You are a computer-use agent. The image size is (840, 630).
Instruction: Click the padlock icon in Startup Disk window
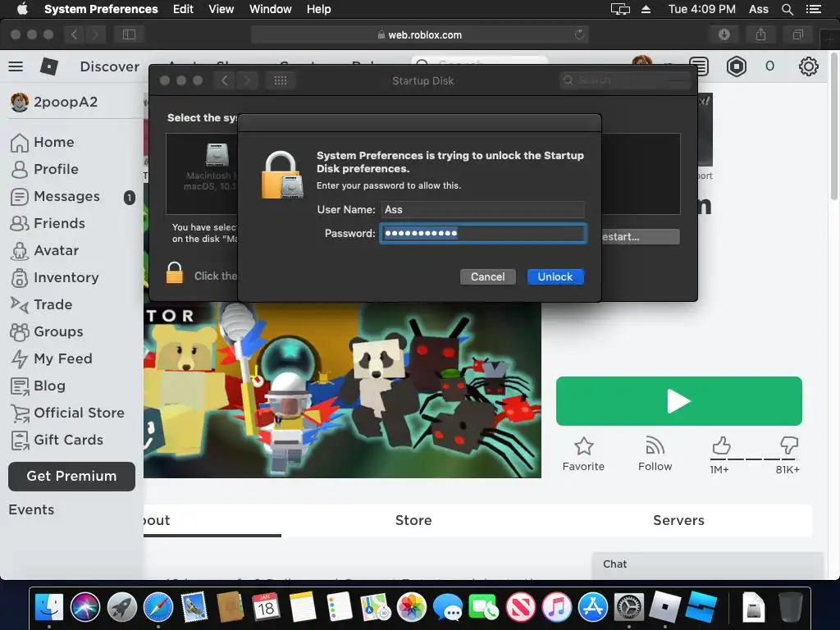(174, 272)
